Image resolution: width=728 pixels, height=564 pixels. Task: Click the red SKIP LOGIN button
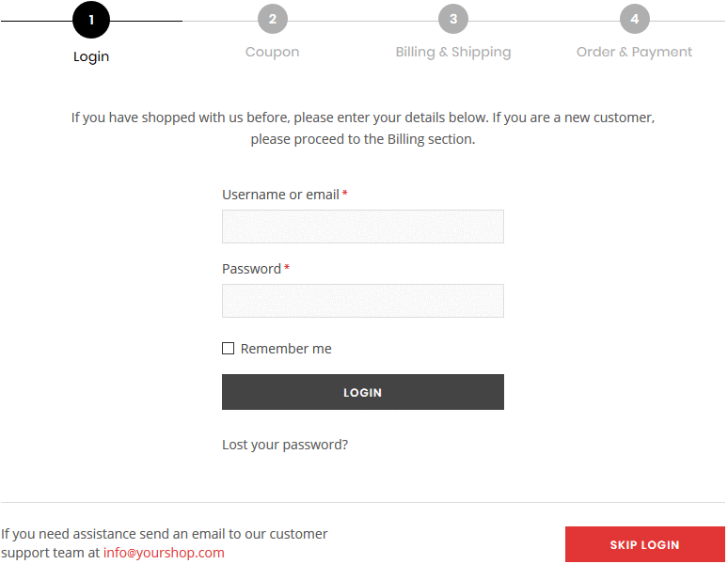pos(645,544)
